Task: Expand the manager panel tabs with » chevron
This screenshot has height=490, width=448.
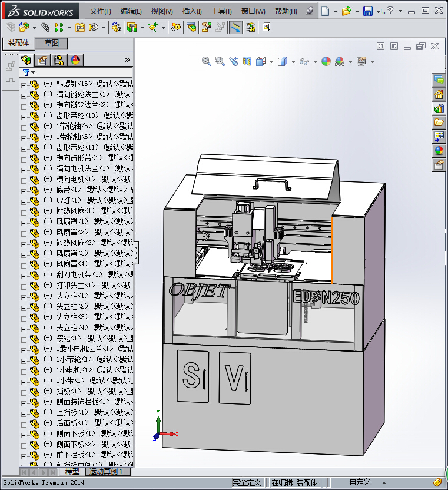Action: click(127, 59)
